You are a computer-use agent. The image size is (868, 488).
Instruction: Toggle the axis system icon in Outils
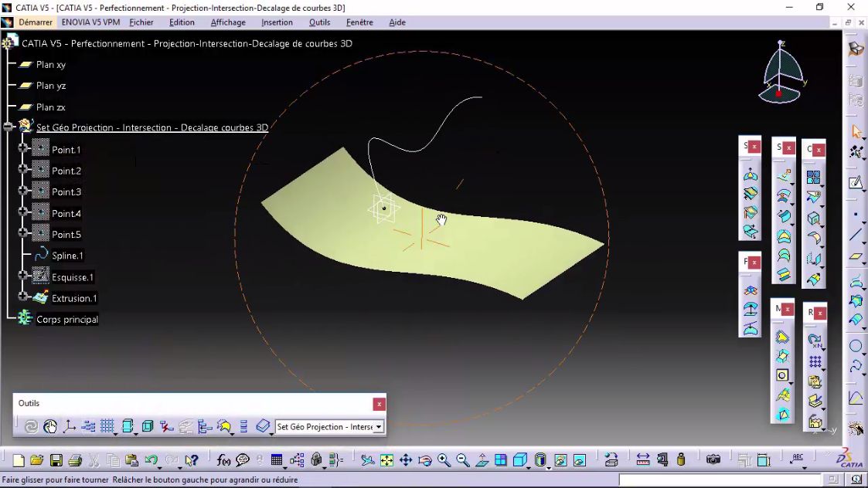pyautogui.click(x=70, y=426)
